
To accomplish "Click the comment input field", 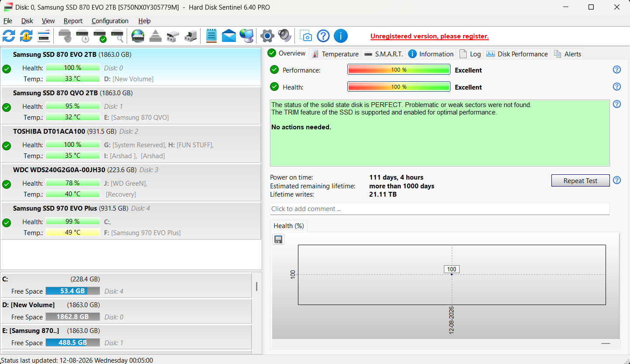I will [x=440, y=209].
